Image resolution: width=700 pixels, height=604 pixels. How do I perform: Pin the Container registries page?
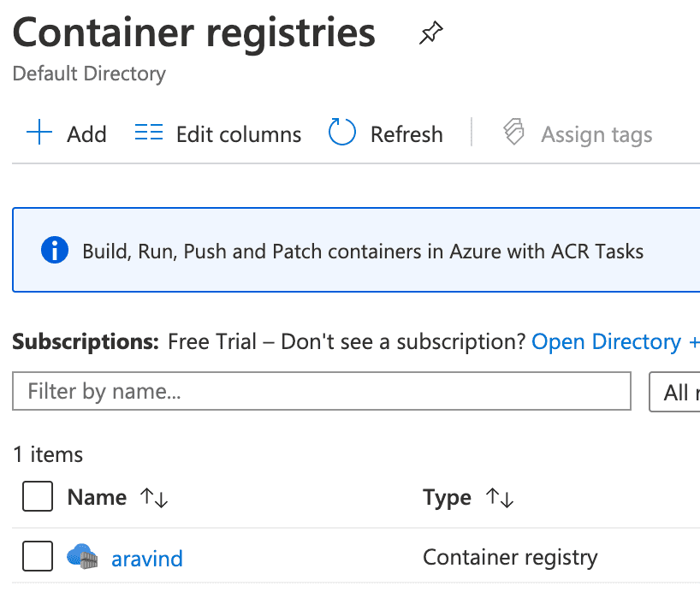(x=430, y=34)
